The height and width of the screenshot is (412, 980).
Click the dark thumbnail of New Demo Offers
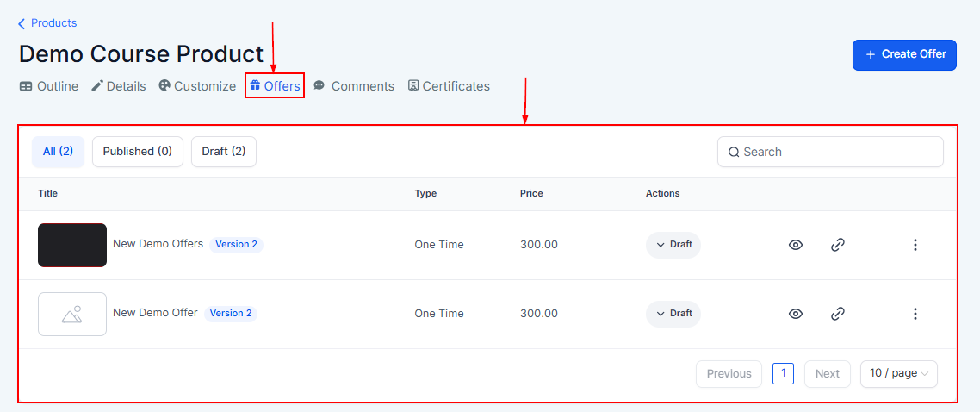pos(72,245)
